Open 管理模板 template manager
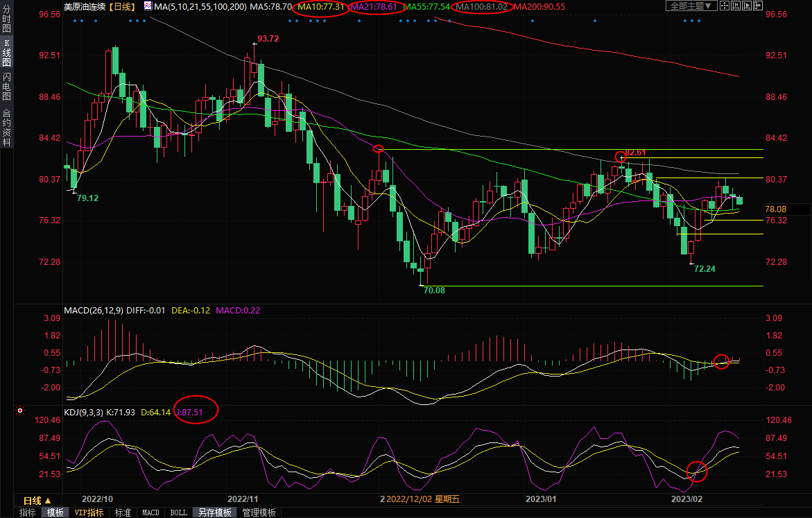 coord(258,512)
